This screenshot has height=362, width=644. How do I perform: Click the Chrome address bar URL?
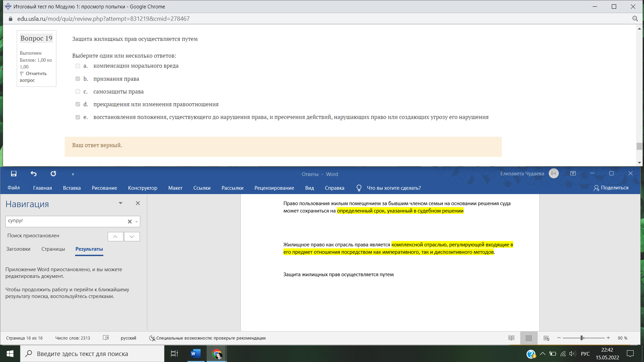click(103, 19)
